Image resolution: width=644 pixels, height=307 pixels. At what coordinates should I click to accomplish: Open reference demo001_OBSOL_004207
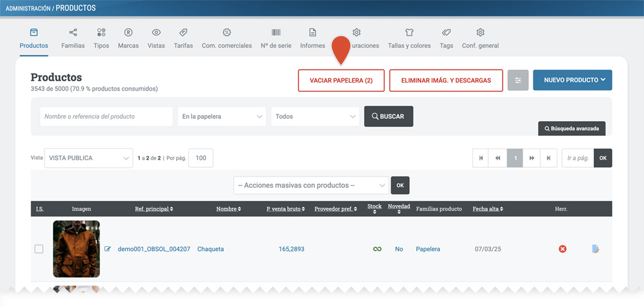point(154,249)
